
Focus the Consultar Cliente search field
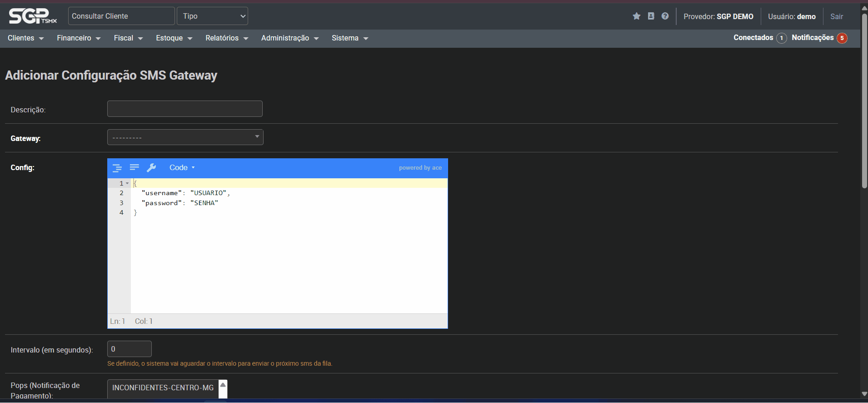pyautogui.click(x=121, y=16)
